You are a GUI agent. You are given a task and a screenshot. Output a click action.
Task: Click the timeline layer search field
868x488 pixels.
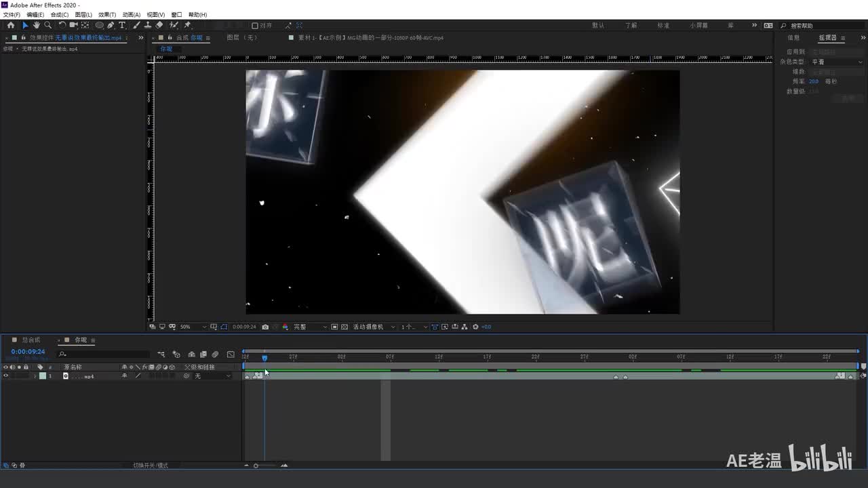pos(104,354)
